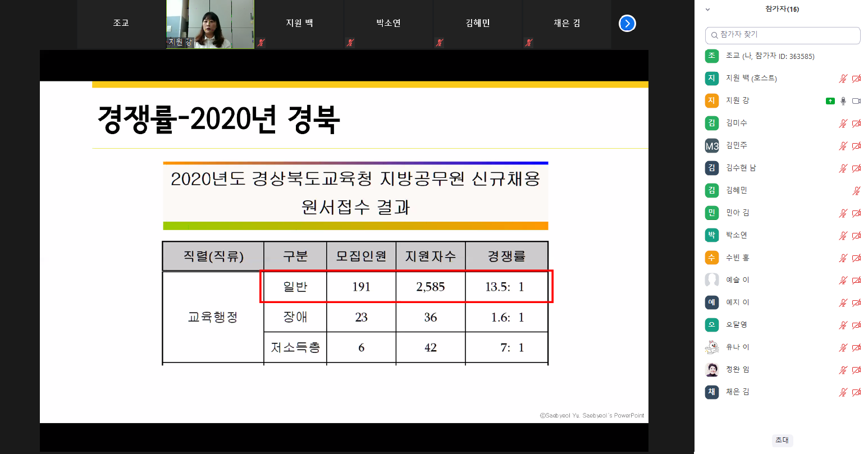Viewport: 868px width, 454px height.
Task: Click screen share icon beside 지원 강
Action: pyautogui.click(x=830, y=101)
